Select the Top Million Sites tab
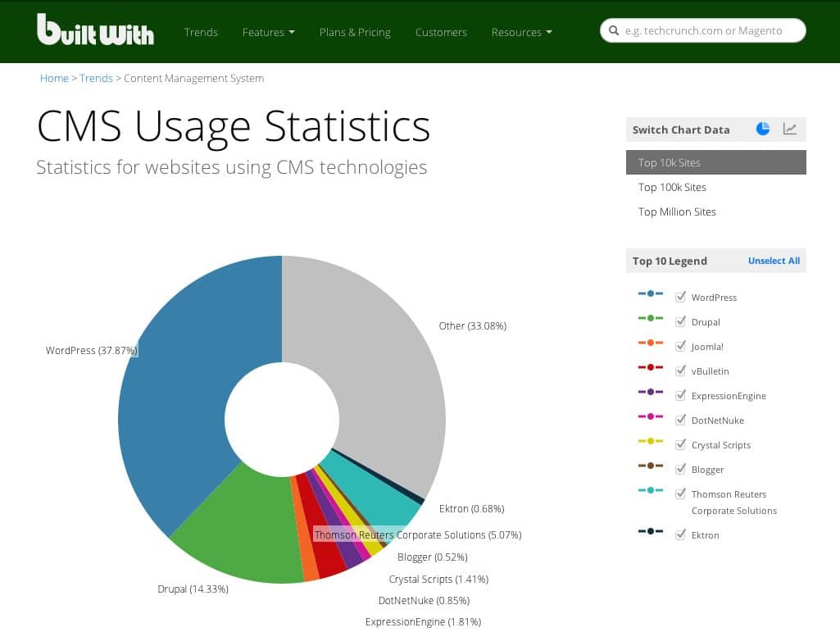The height and width of the screenshot is (632, 840). 715,211
